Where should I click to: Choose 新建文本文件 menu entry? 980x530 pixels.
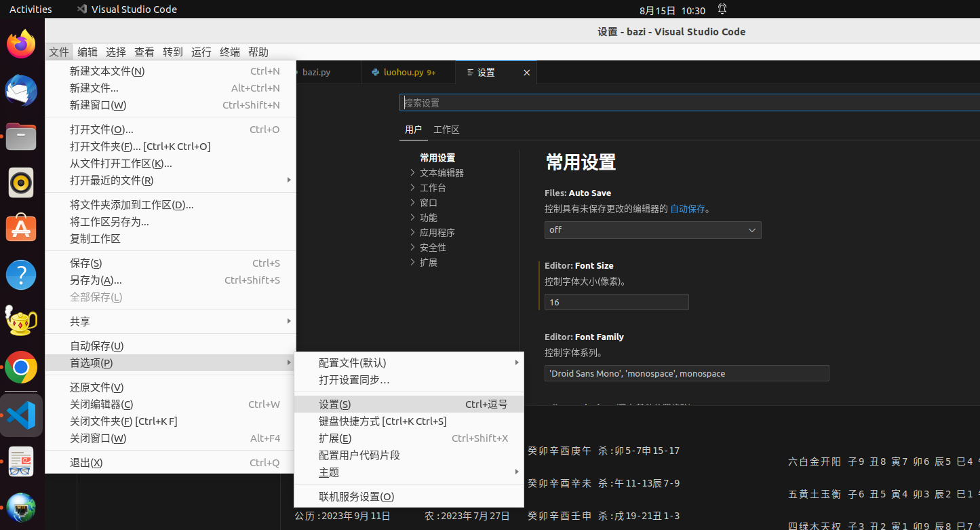pyautogui.click(x=170, y=71)
